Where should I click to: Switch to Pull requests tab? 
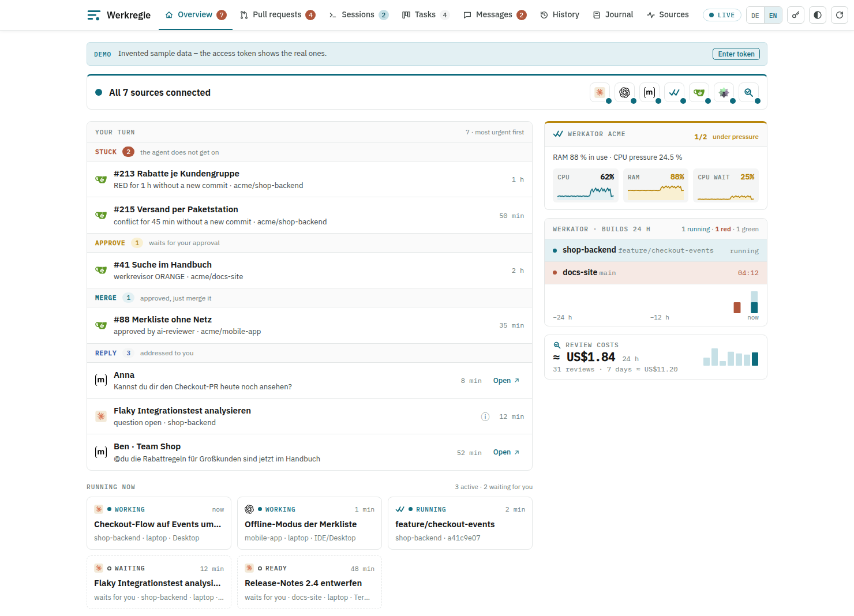278,15
